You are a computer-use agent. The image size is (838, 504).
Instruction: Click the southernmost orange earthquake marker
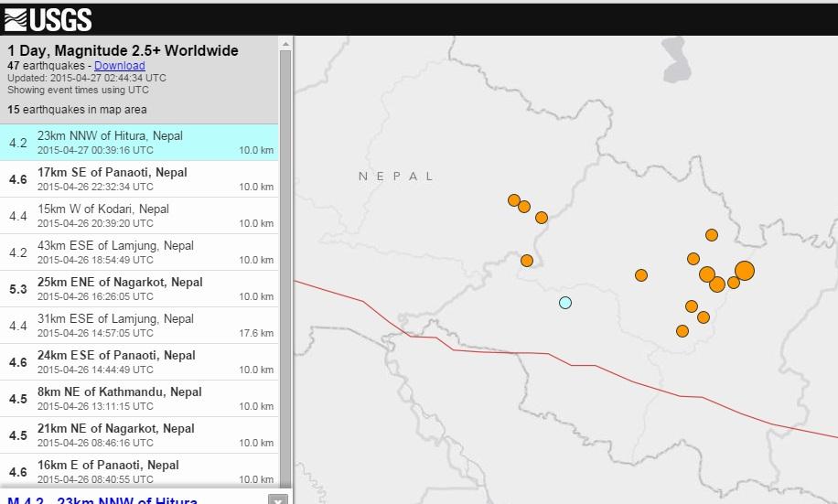click(682, 331)
